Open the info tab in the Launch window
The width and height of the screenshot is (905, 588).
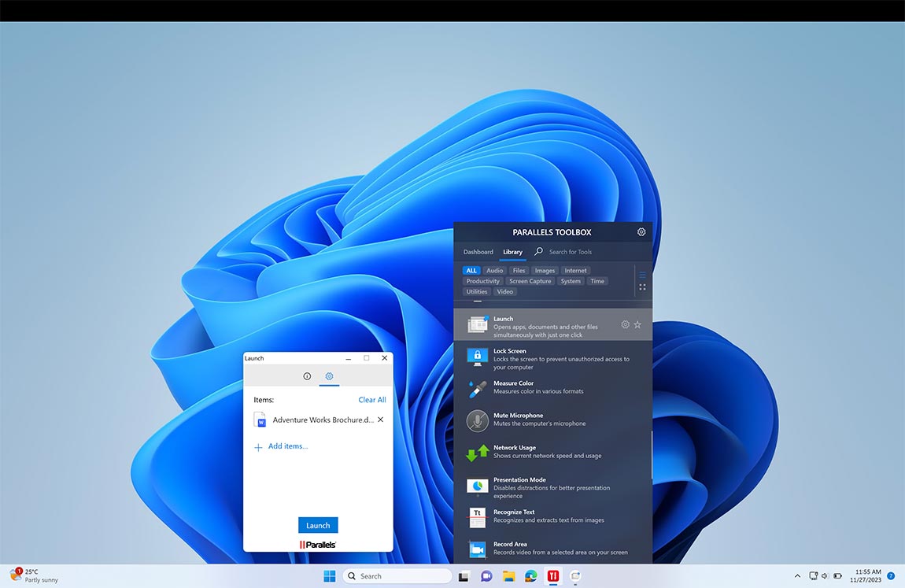point(306,376)
